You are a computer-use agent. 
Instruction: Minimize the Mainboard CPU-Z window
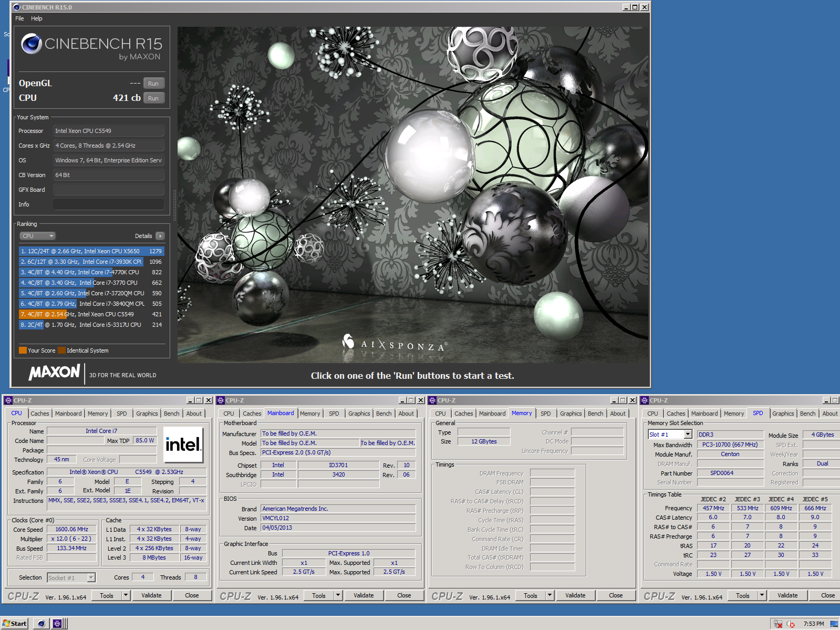(x=402, y=400)
